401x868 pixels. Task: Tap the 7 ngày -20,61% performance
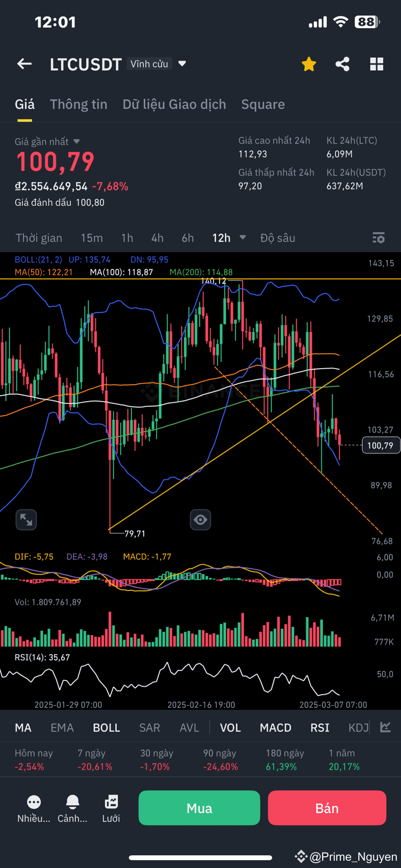pyautogui.click(x=95, y=760)
